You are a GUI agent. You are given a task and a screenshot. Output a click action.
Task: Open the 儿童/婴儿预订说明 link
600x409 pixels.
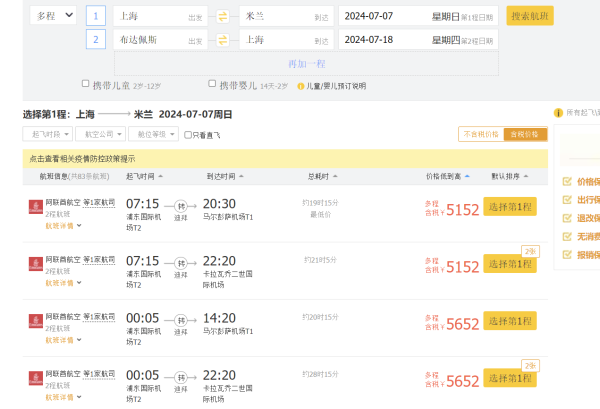pos(336,86)
